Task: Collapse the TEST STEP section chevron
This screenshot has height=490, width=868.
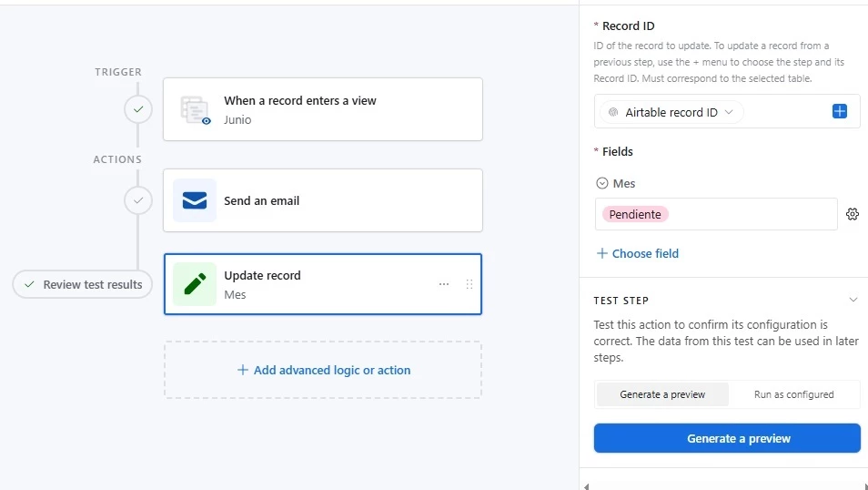Action: pyautogui.click(x=853, y=300)
